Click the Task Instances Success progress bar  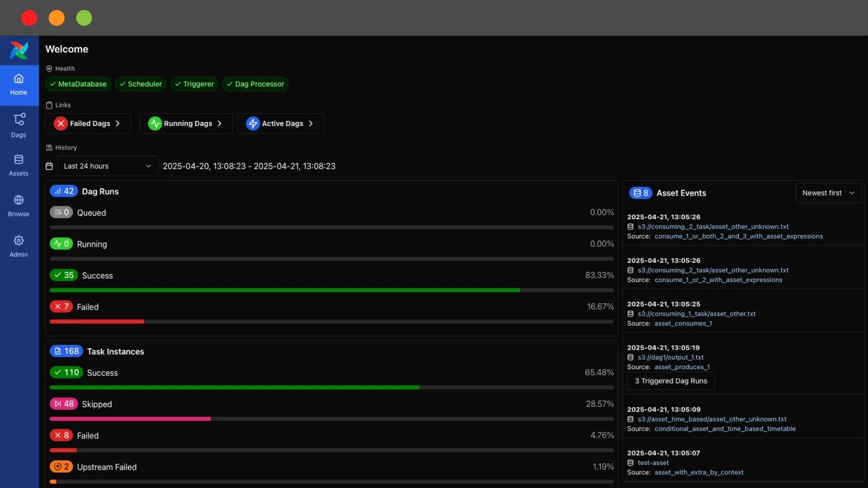tap(332, 388)
